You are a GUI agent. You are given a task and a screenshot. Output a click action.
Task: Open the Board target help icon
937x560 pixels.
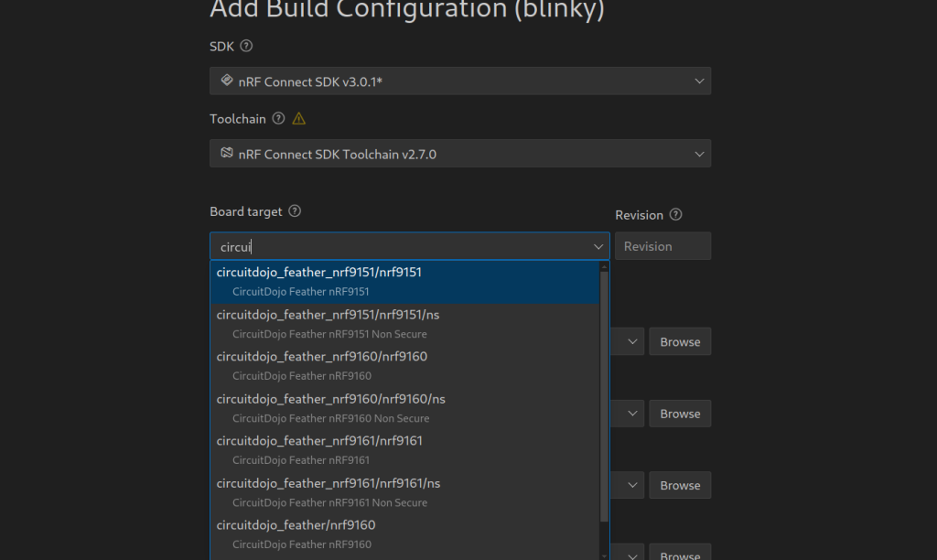[x=295, y=211]
